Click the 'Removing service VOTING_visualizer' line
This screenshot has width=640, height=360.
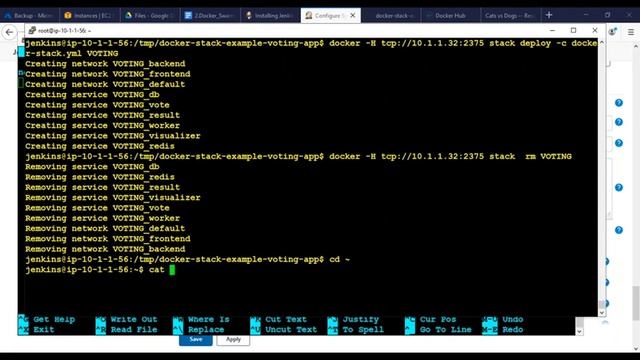pos(113,198)
